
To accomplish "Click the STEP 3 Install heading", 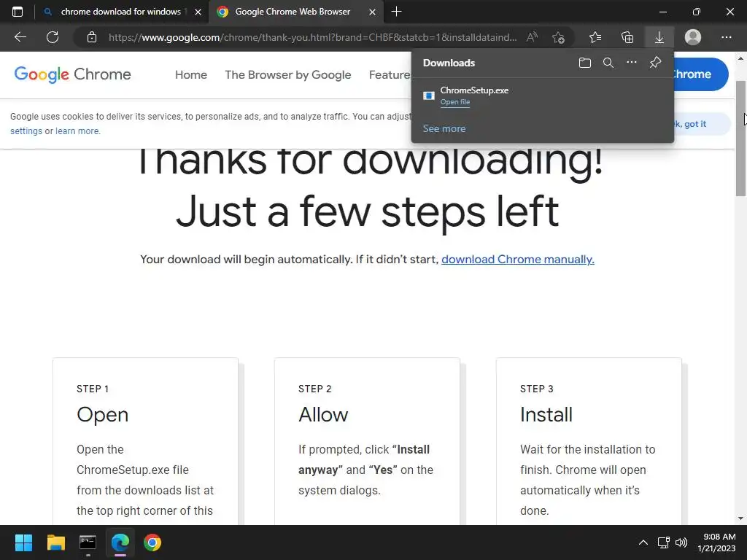I will pyautogui.click(x=546, y=414).
